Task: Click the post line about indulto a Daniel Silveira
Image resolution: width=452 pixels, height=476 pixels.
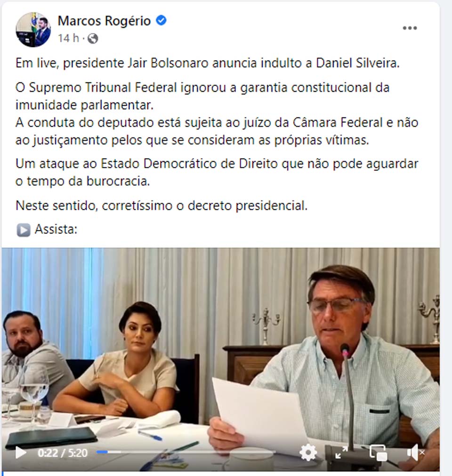Action: coord(208,63)
